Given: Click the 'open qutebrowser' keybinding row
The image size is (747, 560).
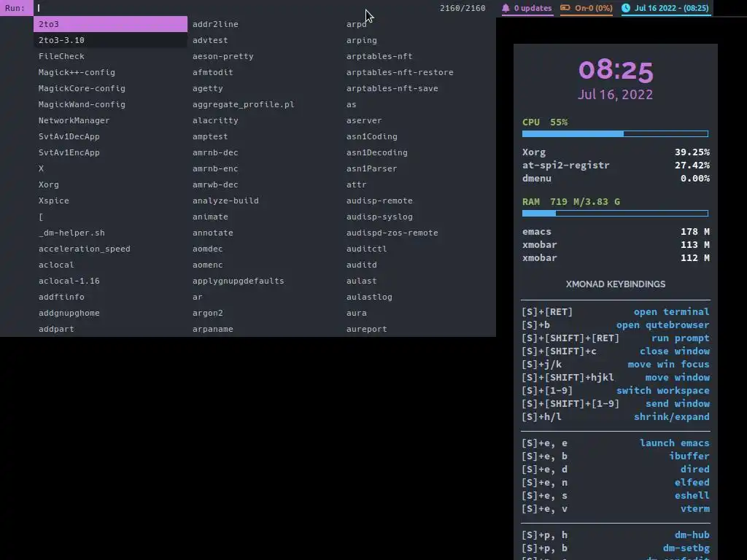Looking at the screenshot, I should coord(616,324).
